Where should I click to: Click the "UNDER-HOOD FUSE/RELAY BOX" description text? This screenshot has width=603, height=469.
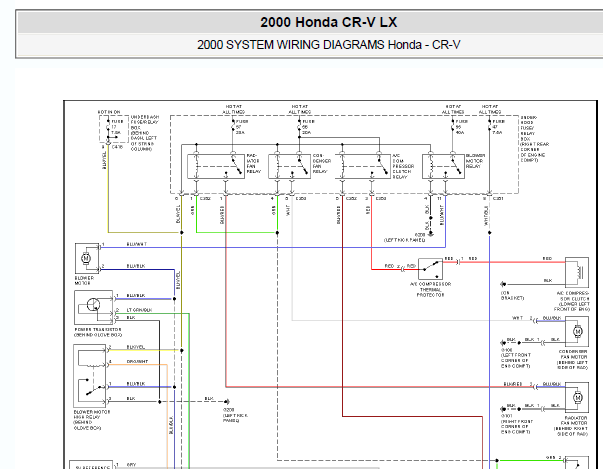click(535, 139)
